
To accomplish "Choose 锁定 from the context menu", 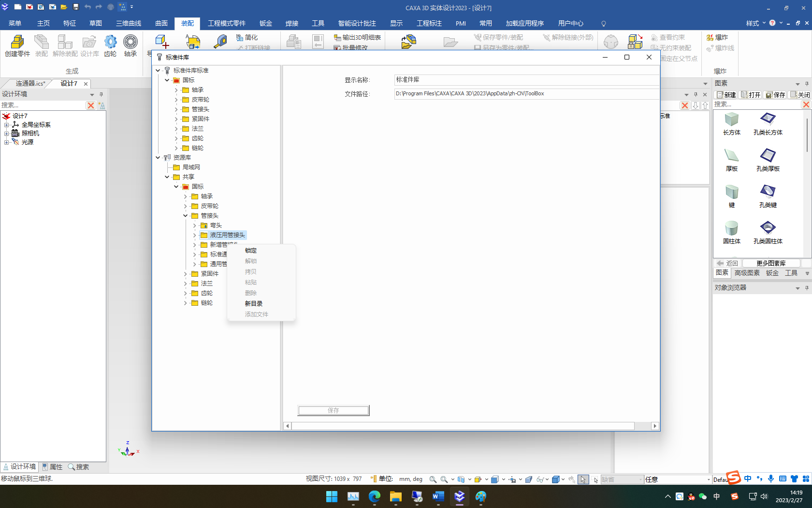I will 251,251.
